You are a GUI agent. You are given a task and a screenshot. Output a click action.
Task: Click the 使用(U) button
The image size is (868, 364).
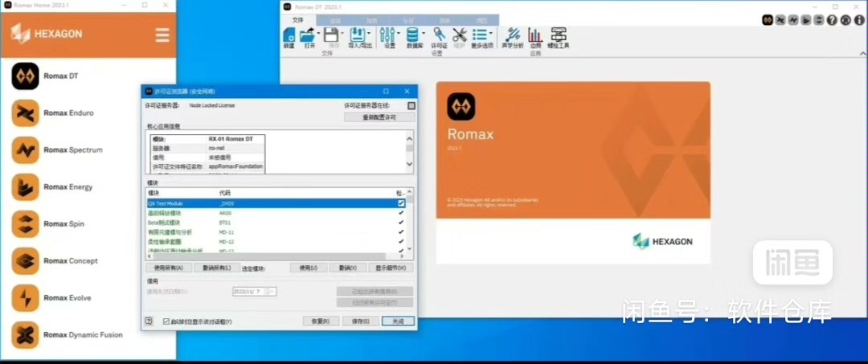(309, 268)
